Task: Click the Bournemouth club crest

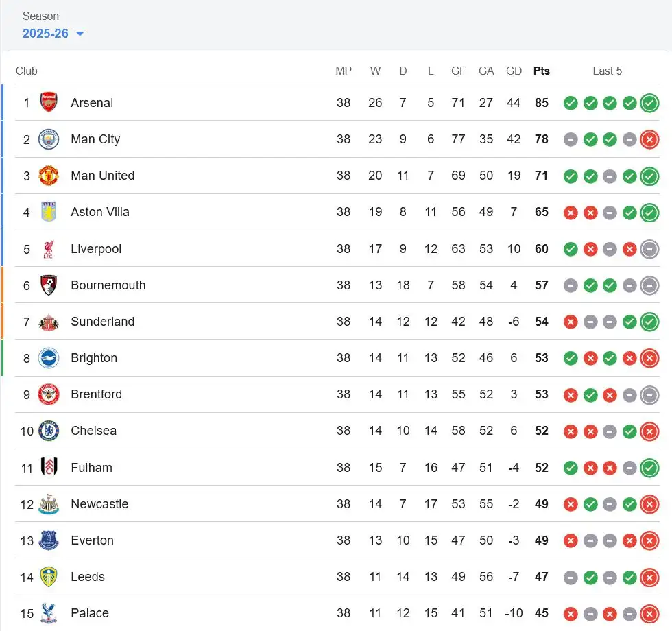Action: (x=49, y=285)
